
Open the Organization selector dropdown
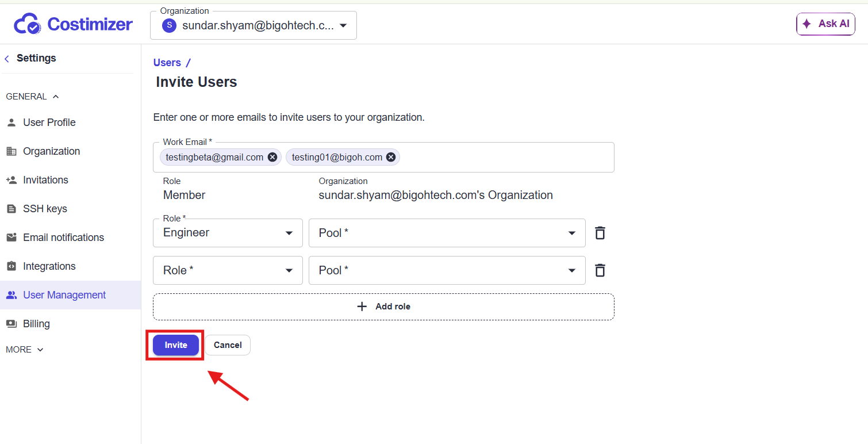[254, 25]
